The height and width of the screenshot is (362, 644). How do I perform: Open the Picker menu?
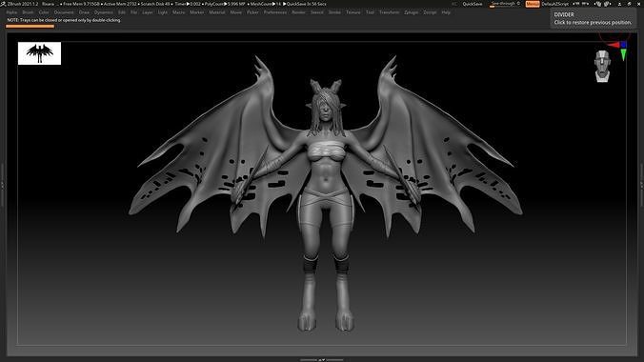tap(252, 12)
